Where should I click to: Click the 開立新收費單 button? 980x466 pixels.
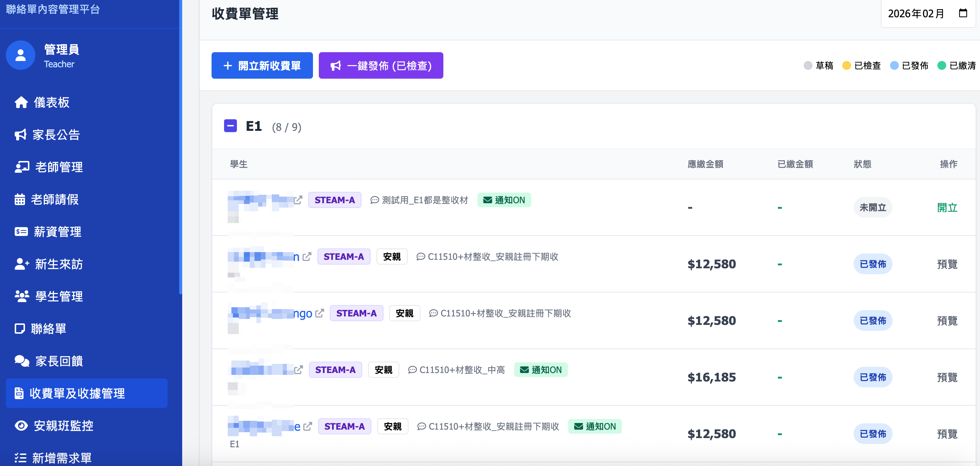point(262,65)
